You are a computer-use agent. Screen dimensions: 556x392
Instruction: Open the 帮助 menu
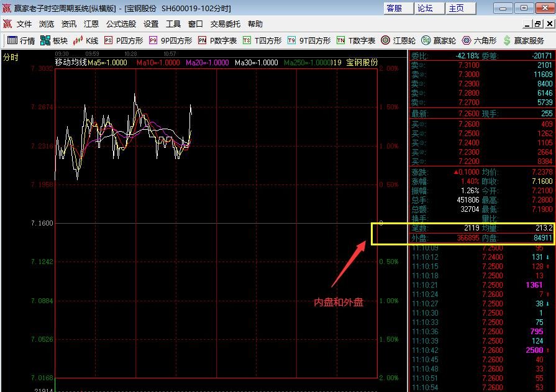coord(255,24)
